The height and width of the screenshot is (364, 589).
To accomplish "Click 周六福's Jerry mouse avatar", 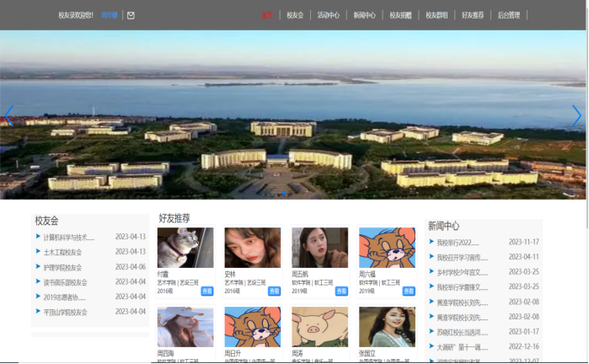I will [387, 248].
